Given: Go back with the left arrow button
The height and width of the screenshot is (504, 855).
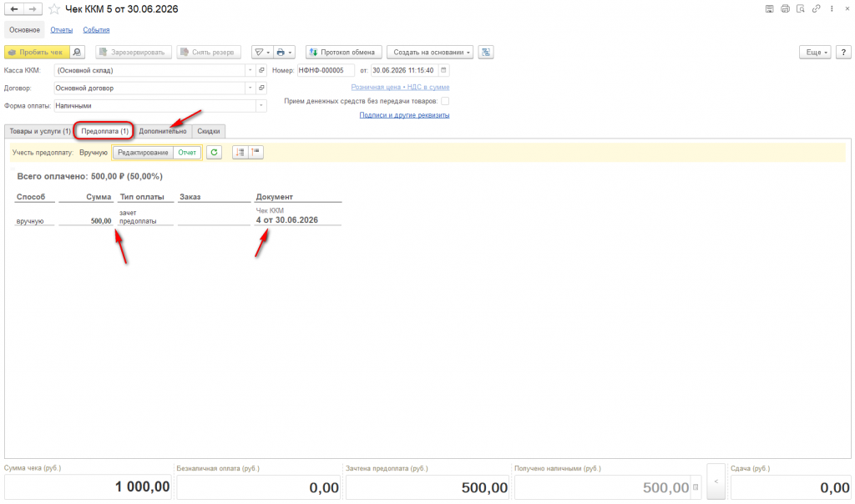Looking at the screenshot, I should point(14,8).
